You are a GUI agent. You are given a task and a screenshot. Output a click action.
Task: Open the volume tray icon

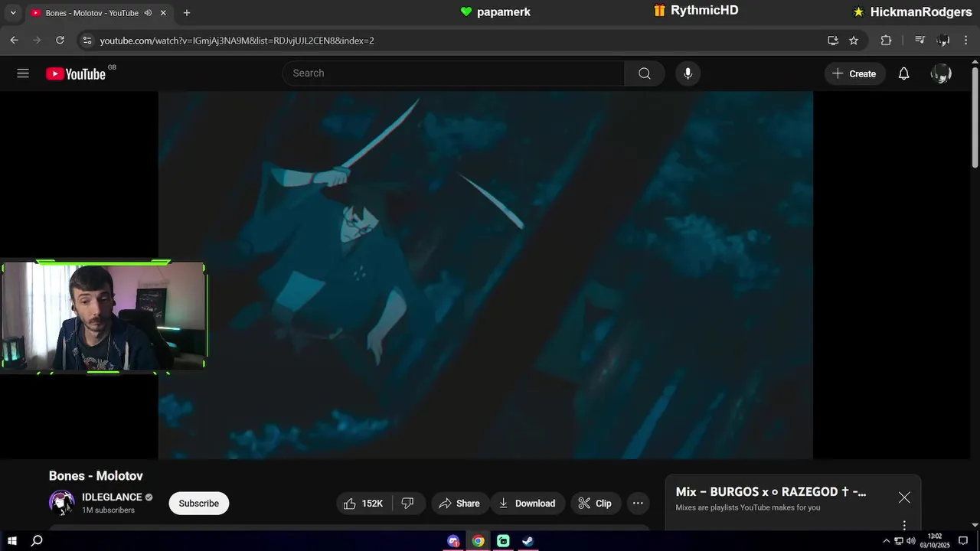pos(910,541)
